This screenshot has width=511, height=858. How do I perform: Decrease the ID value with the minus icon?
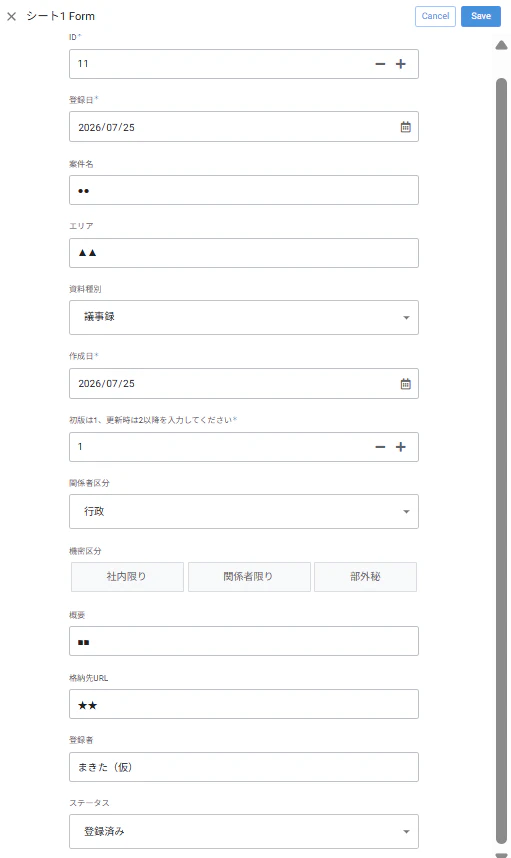point(380,64)
